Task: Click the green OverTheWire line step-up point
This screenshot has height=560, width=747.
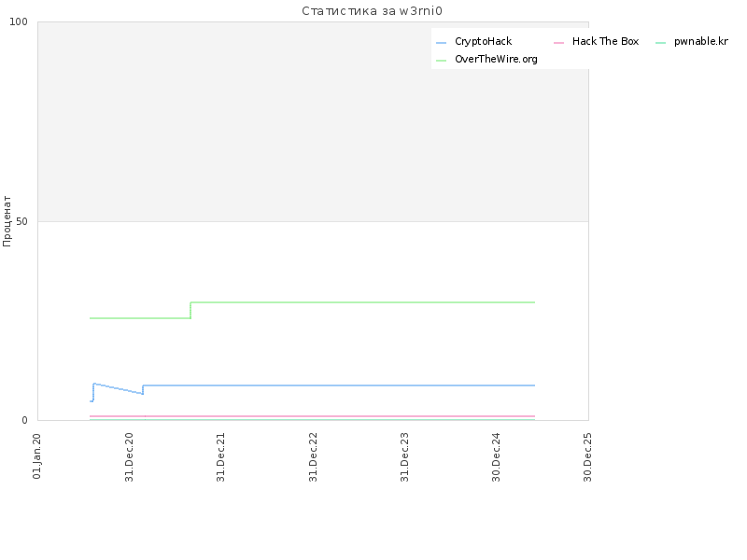Action: click(x=190, y=310)
